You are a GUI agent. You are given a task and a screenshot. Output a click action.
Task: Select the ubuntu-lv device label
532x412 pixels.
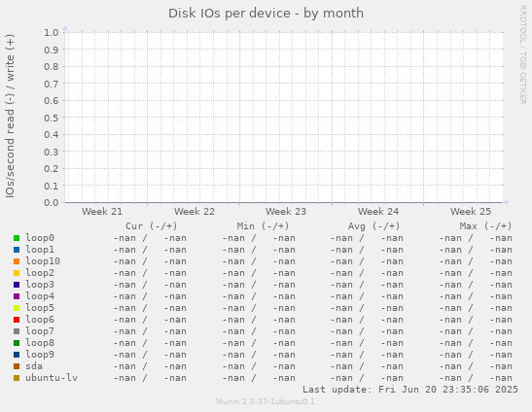coord(52,378)
